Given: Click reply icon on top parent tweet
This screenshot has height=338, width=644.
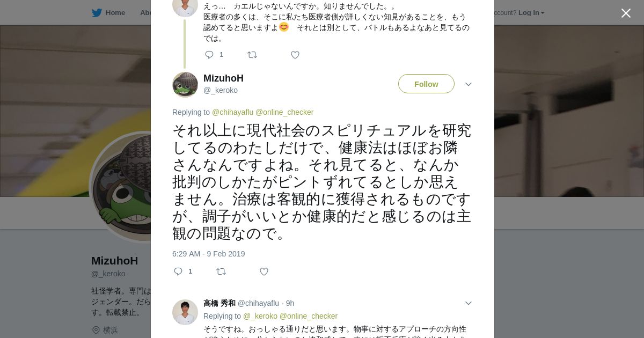Looking at the screenshot, I should coord(209,55).
